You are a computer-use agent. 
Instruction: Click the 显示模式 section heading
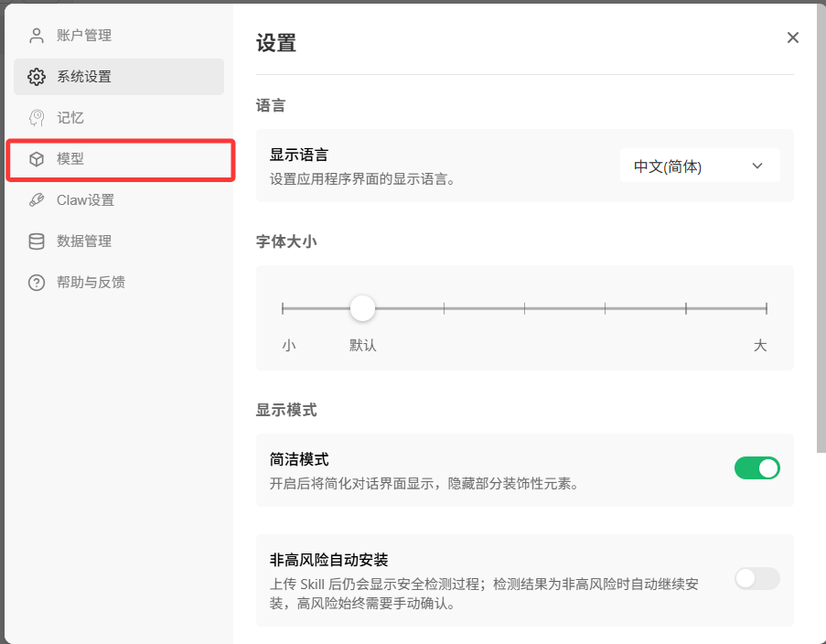[x=286, y=410]
